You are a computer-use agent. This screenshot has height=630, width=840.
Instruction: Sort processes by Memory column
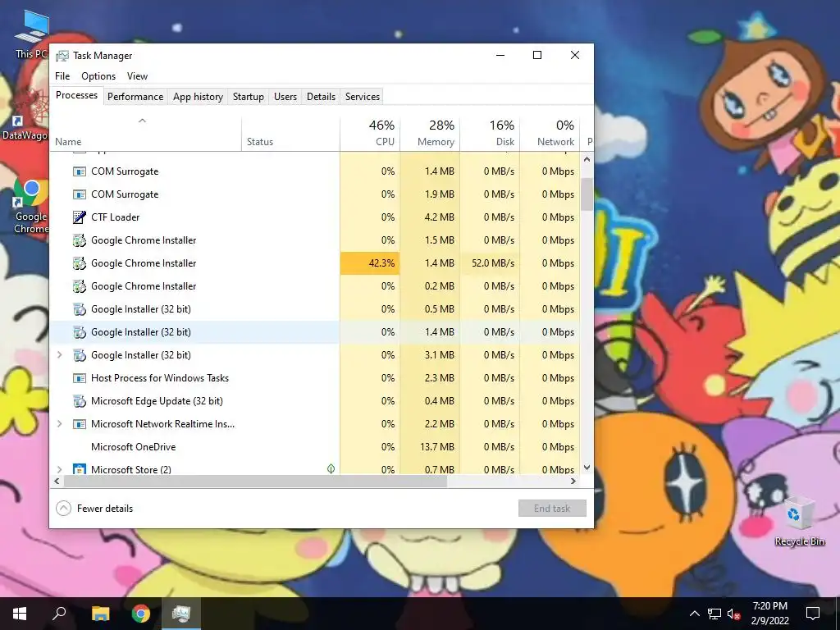point(430,133)
